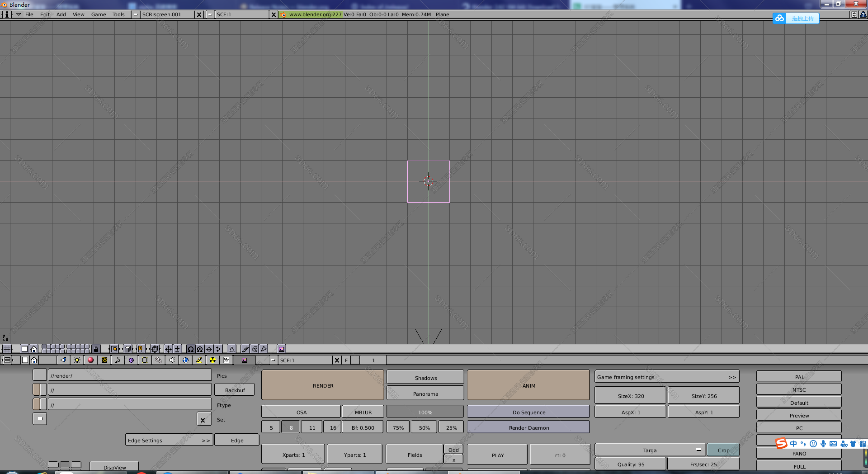868x474 pixels.
Task: Open the Sound buttons panel
Action: pos(172,360)
